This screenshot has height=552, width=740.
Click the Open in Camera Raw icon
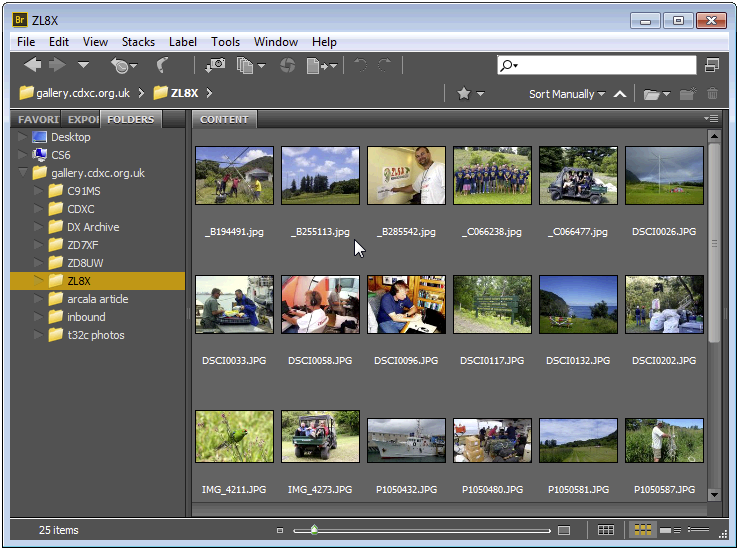[x=287, y=65]
